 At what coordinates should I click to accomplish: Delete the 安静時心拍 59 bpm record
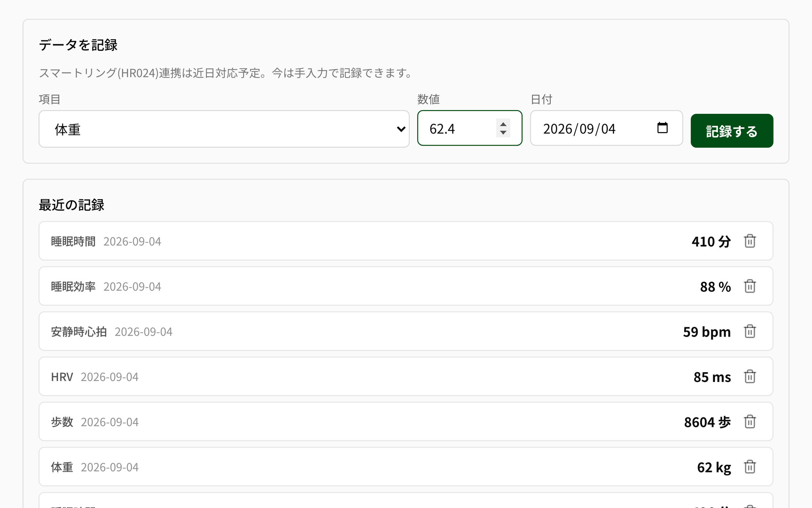tap(750, 331)
